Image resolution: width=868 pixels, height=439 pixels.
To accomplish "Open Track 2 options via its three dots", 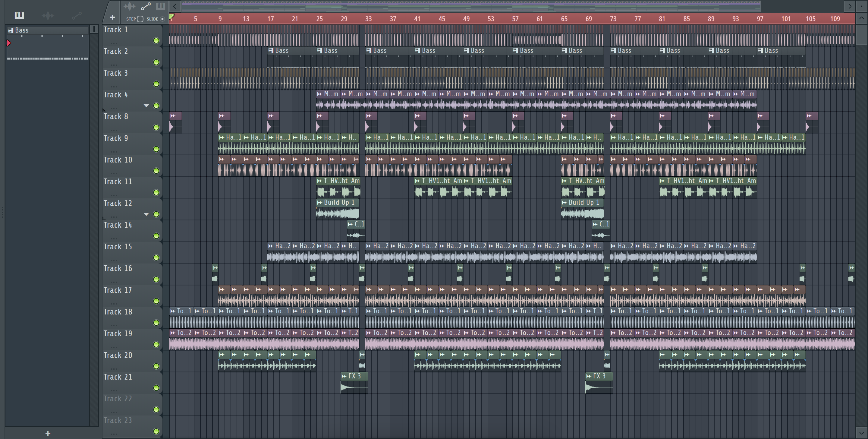I will [114, 65].
